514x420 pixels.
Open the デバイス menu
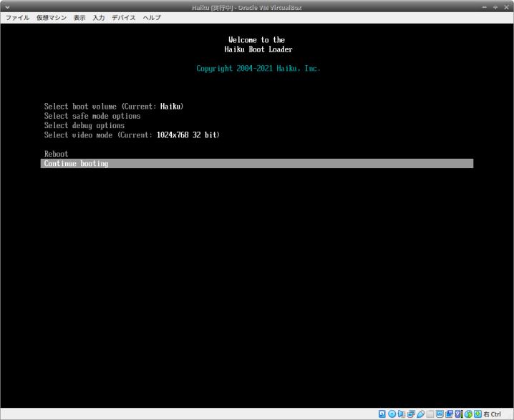click(x=124, y=18)
